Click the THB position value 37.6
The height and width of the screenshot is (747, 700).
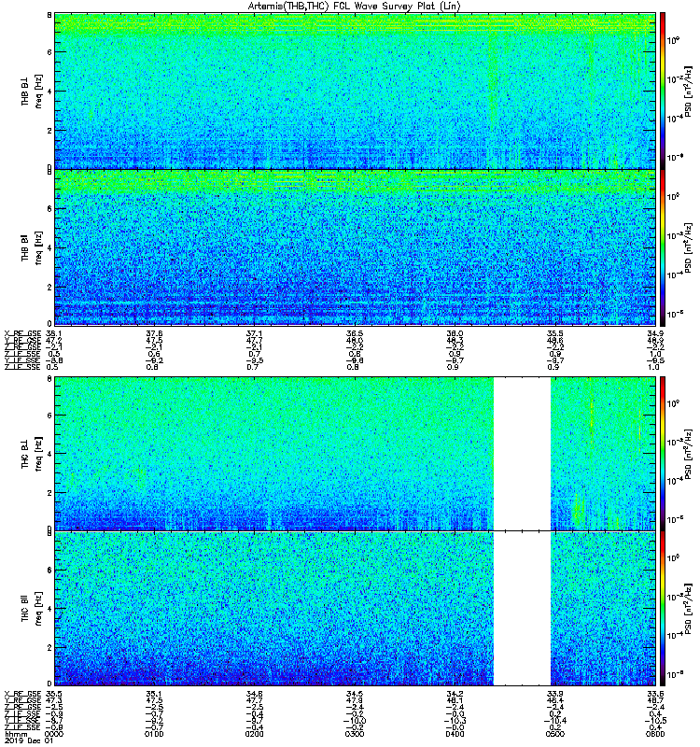coord(154,334)
